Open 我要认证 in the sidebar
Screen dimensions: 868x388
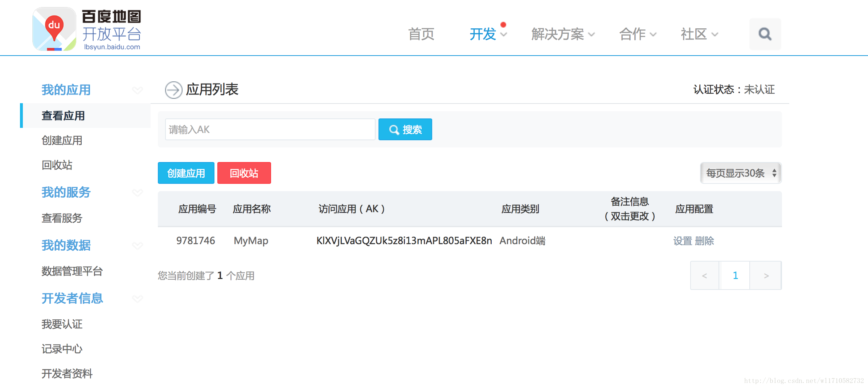coord(62,324)
